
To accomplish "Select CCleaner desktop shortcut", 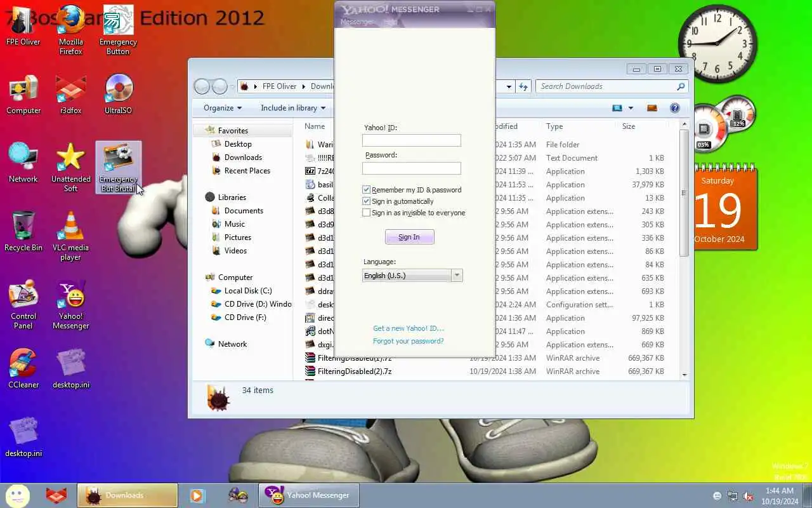I will [x=23, y=368].
